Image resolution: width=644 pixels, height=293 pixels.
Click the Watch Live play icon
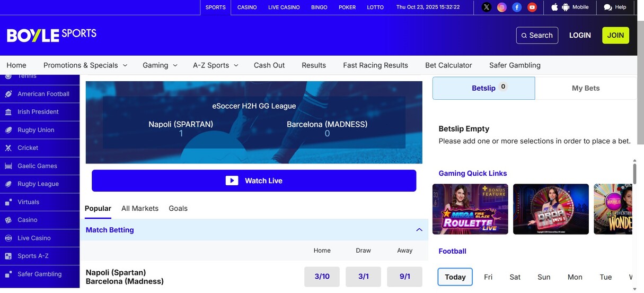tap(232, 180)
